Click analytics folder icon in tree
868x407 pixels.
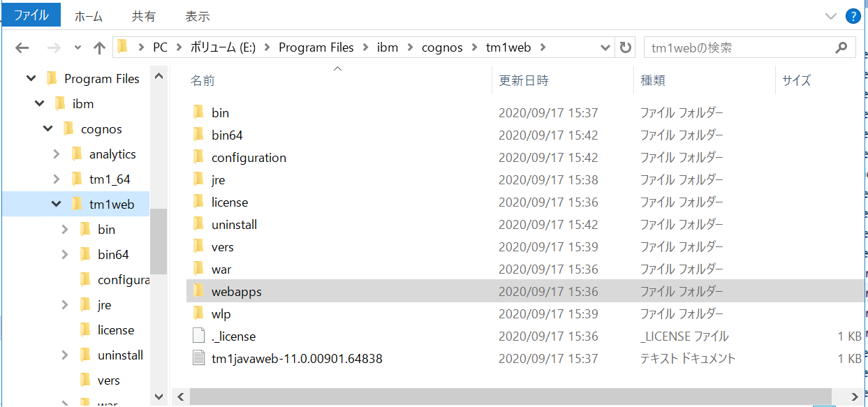click(77, 154)
